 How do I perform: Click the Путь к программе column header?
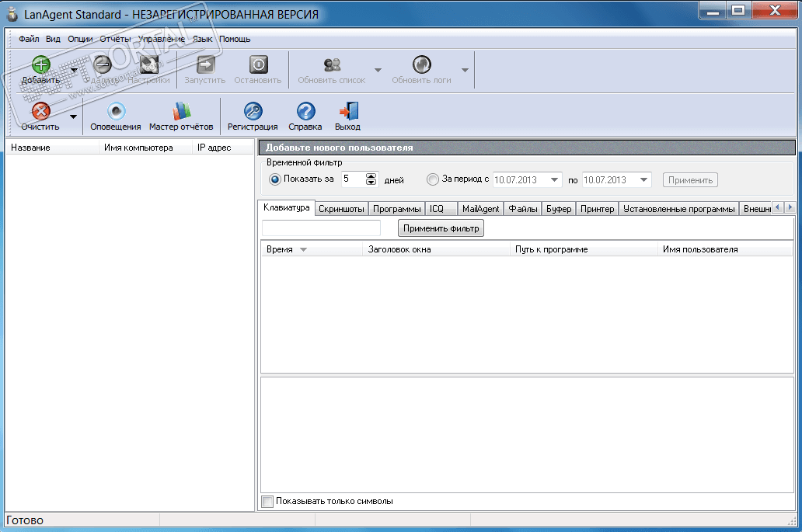pos(584,249)
